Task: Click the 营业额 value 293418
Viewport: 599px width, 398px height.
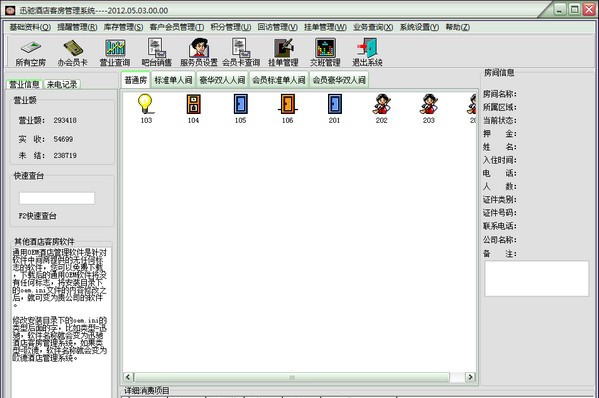Action: [x=65, y=120]
